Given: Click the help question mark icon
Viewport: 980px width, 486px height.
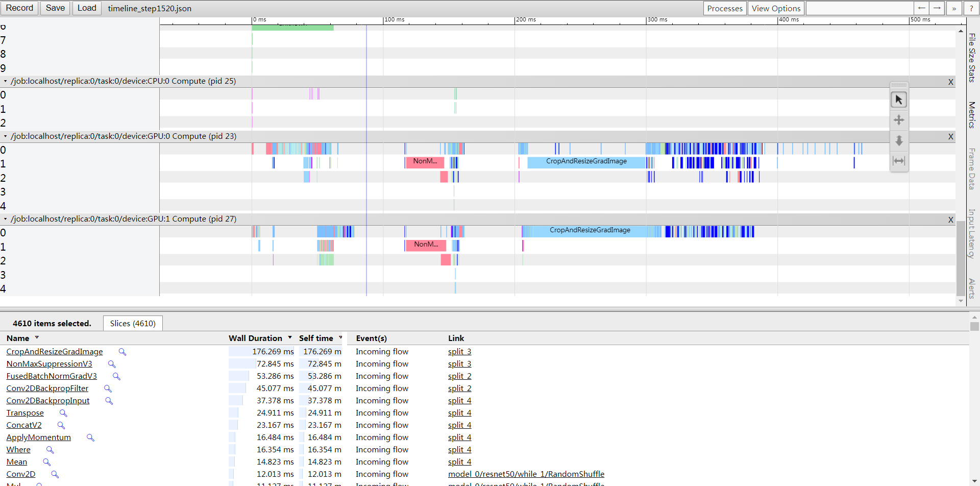Looking at the screenshot, I should 971,8.
